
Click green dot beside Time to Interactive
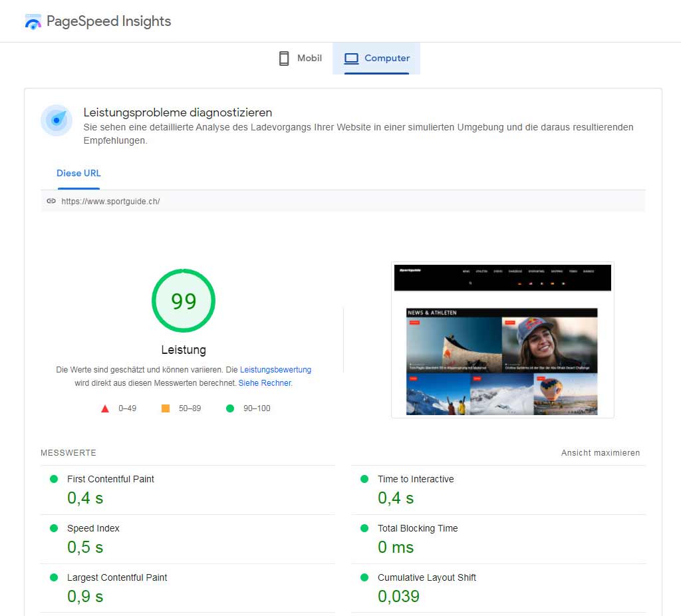click(x=364, y=479)
